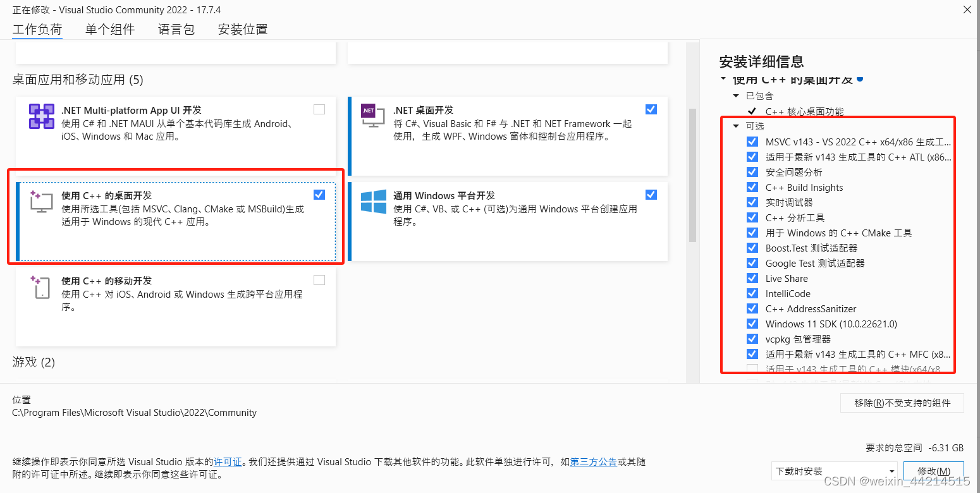The image size is (980, 493).
Task: Uncheck the 安全问题分析 option
Action: click(x=752, y=172)
